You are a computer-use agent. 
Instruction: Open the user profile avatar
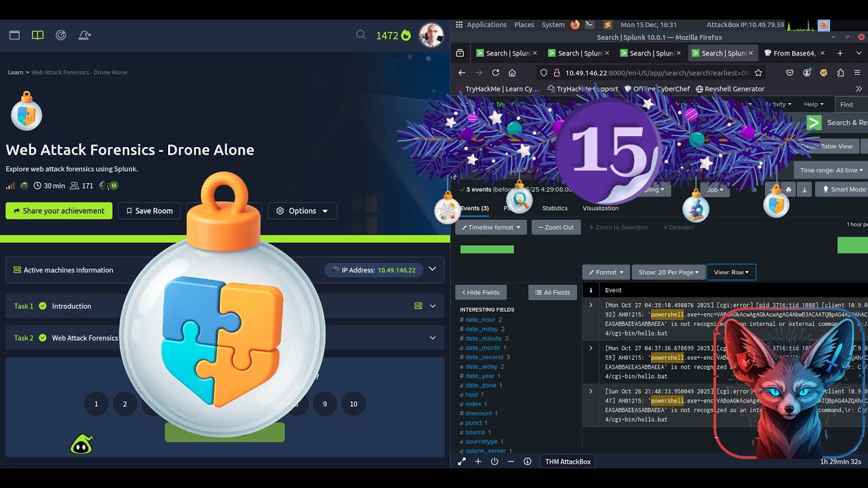[x=431, y=35]
